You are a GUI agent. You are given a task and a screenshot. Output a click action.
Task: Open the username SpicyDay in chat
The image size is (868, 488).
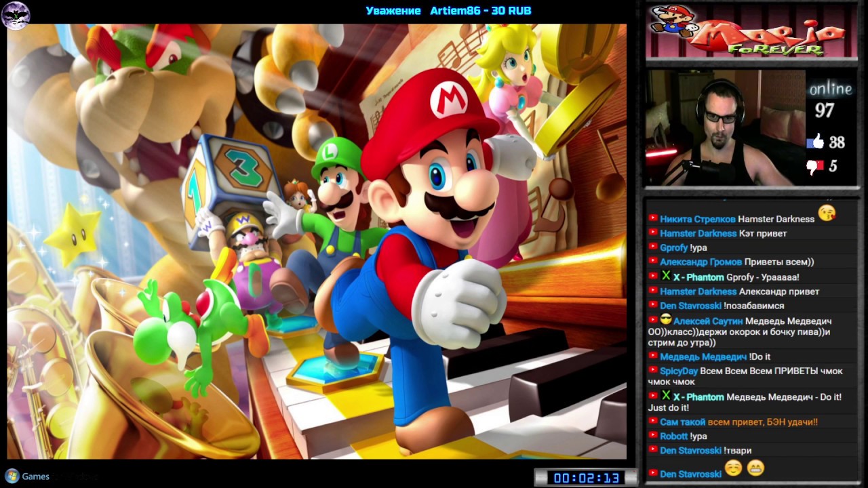pyautogui.click(x=679, y=371)
